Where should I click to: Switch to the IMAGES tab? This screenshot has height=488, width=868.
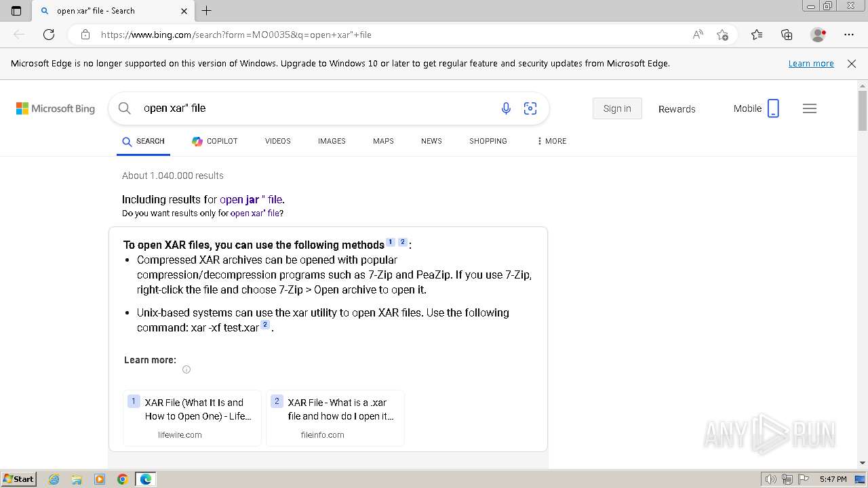point(332,141)
